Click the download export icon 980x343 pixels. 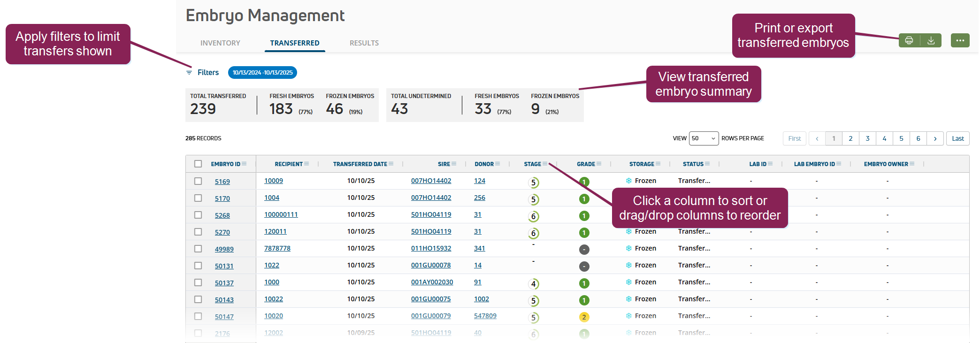coord(931,41)
